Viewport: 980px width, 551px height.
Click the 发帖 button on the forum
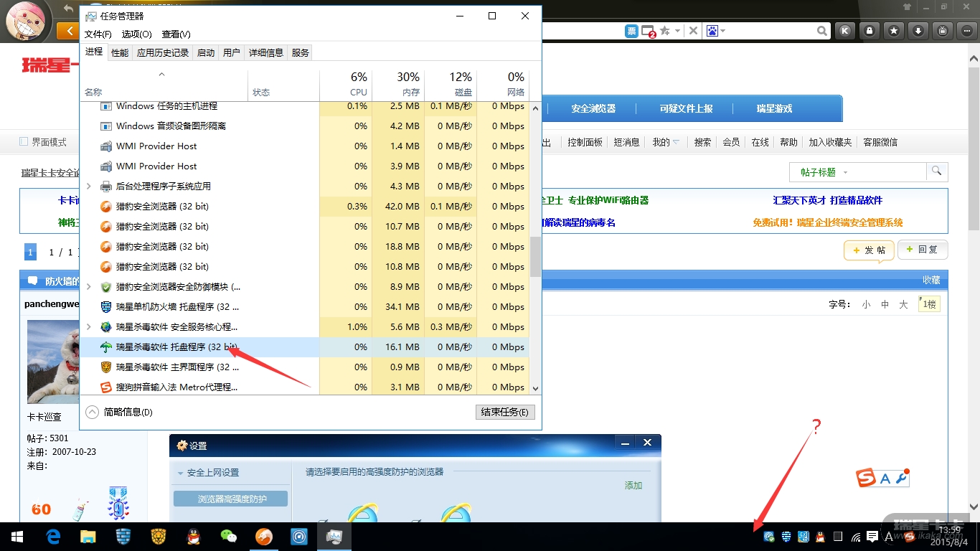869,250
